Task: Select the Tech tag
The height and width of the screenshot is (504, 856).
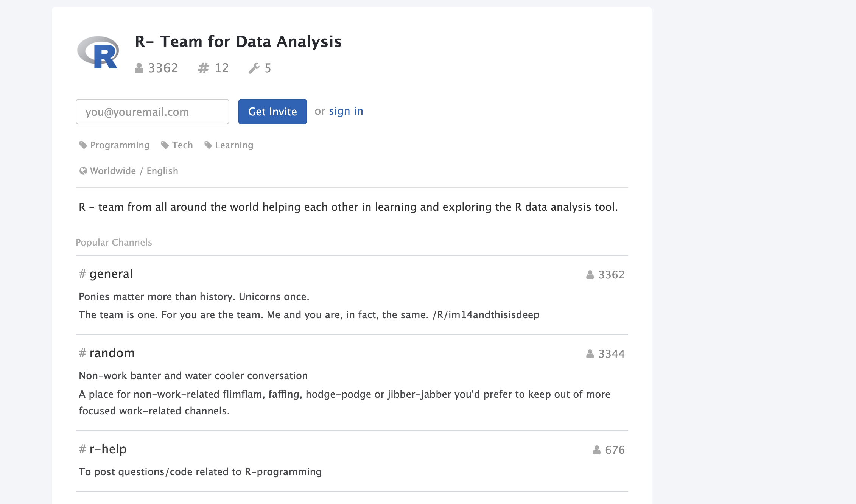Action: pyautogui.click(x=182, y=145)
